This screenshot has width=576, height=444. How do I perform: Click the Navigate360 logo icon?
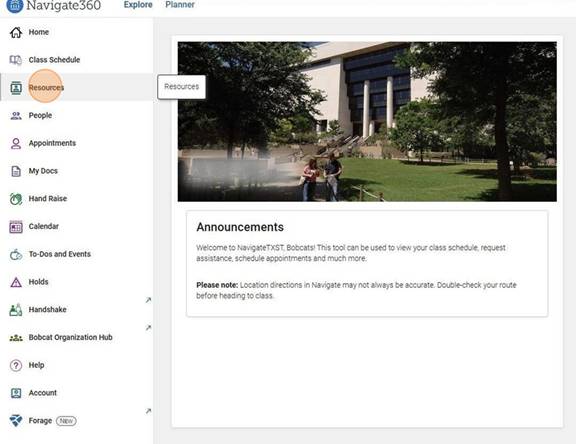pyautogui.click(x=14, y=5)
